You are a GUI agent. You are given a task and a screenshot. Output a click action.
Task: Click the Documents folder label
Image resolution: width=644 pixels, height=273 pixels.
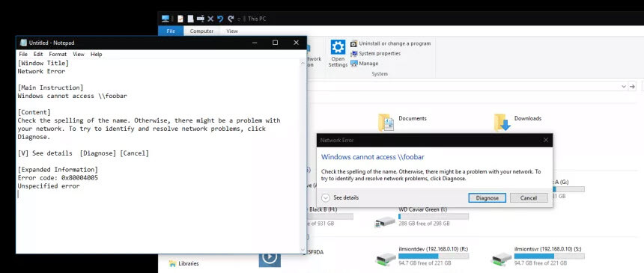point(413,118)
